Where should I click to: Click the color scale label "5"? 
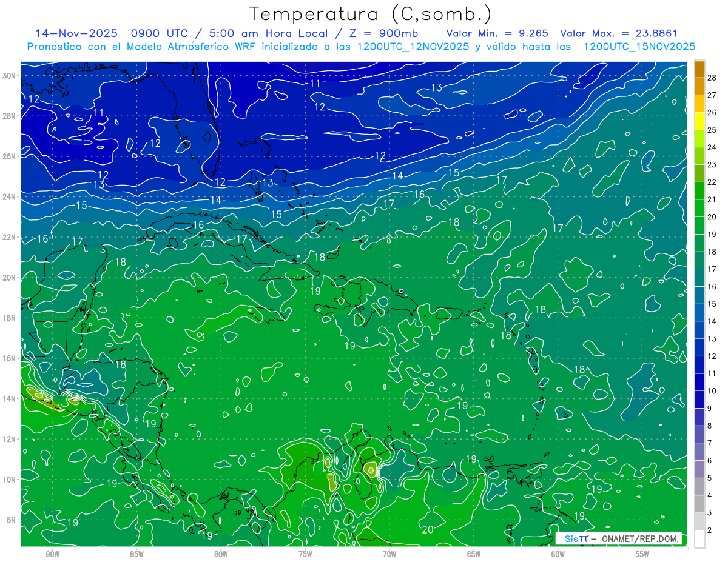point(710,478)
